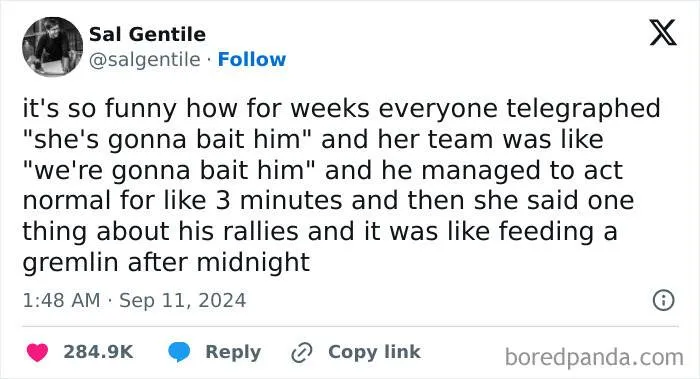The image size is (700, 379).
Task: Click the tweet info circle icon
Action: pos(663,300)
